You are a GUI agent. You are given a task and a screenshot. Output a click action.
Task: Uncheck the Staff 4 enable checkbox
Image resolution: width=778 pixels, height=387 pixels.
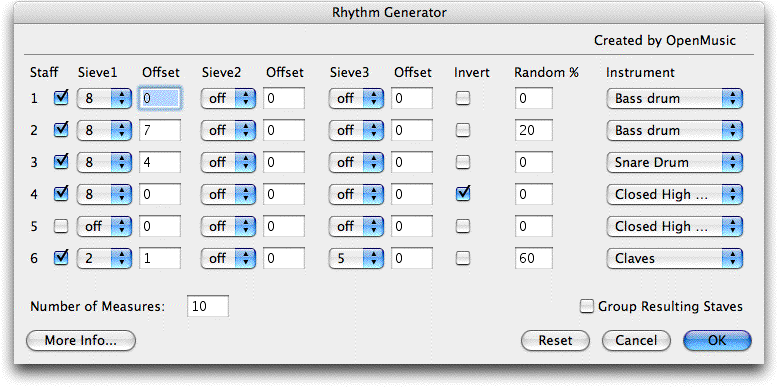(x=61, y=194)
